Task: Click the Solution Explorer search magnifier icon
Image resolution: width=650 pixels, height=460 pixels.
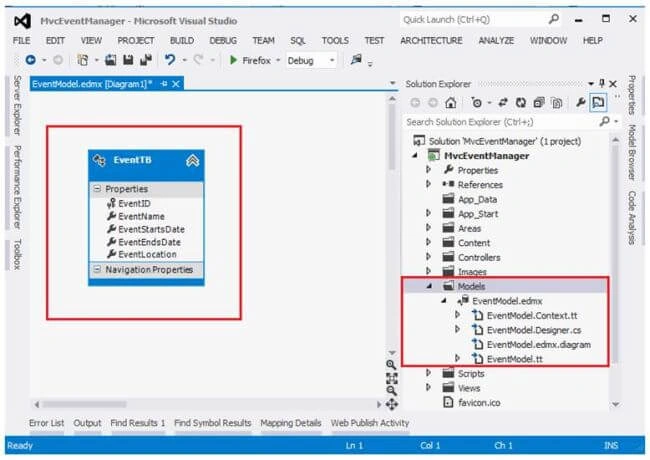Action: 605,121
